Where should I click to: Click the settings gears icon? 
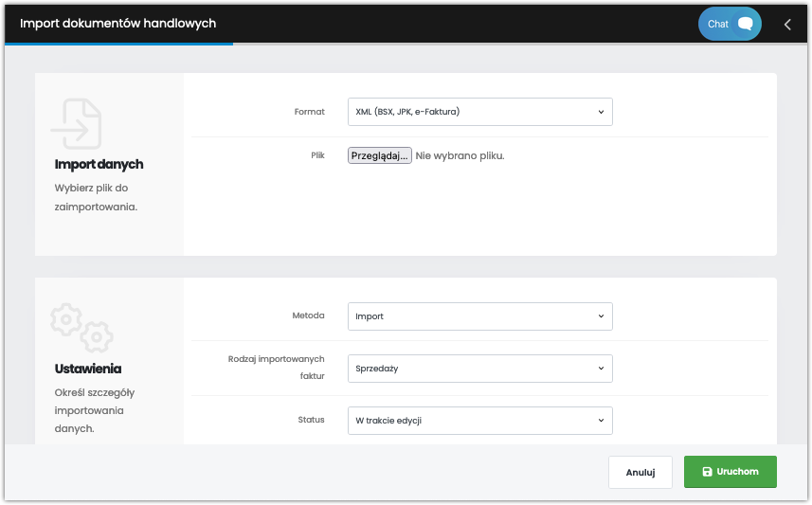tap(81, 328)
